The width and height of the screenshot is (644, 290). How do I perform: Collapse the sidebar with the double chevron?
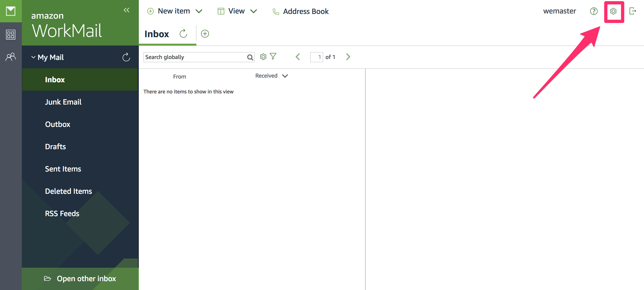click(x=127, y=10)
